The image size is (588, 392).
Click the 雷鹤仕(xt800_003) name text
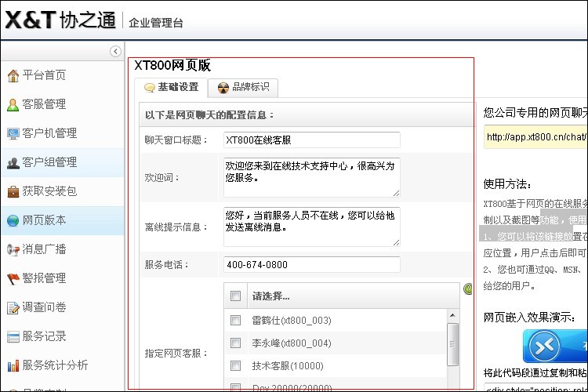[x=292, y=321]
